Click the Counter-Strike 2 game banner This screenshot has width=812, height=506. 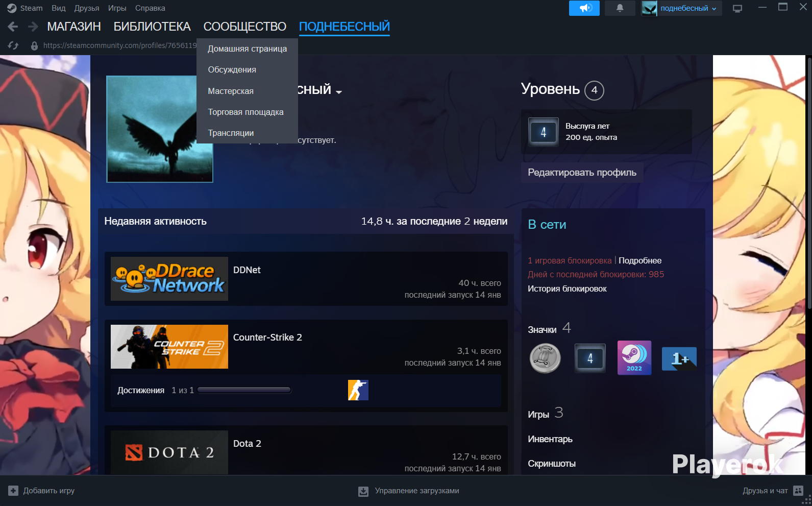[169, 347]
